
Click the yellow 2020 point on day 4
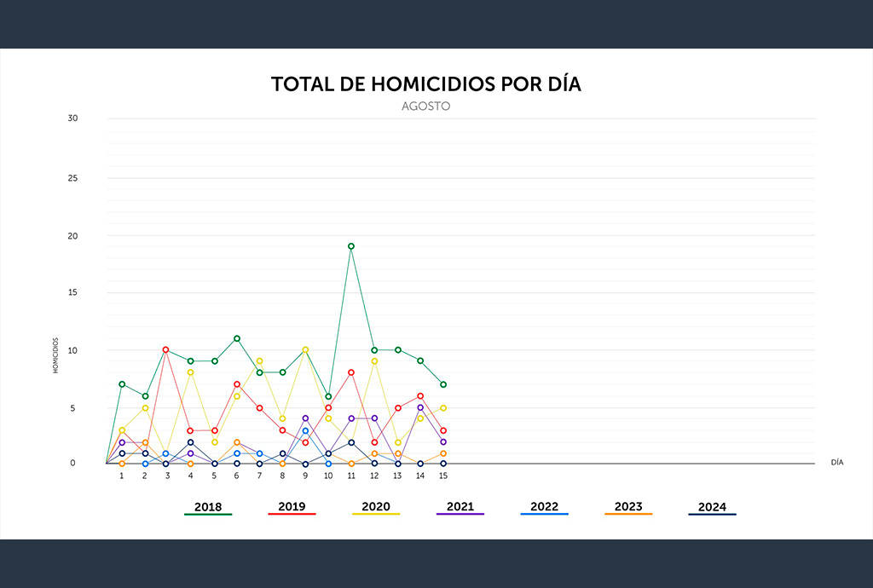(190, 372)
